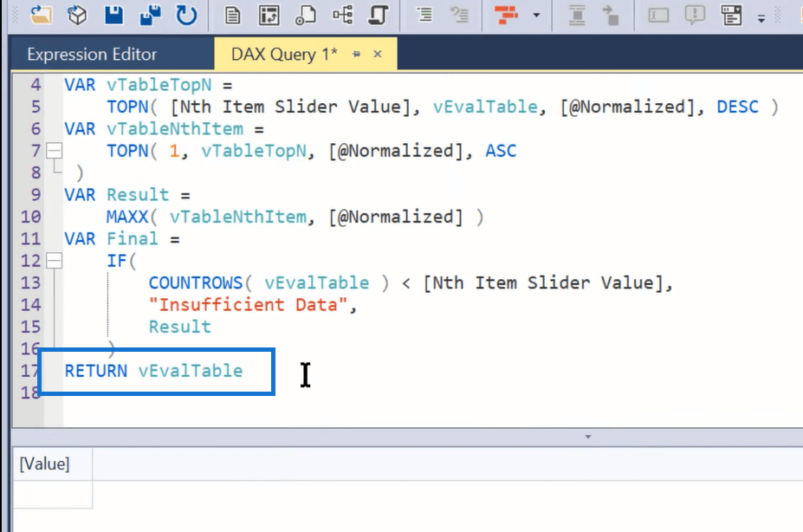Click the COUNTROWS function on line 13
Screen dimensions: 803x532
click(196, 282)
